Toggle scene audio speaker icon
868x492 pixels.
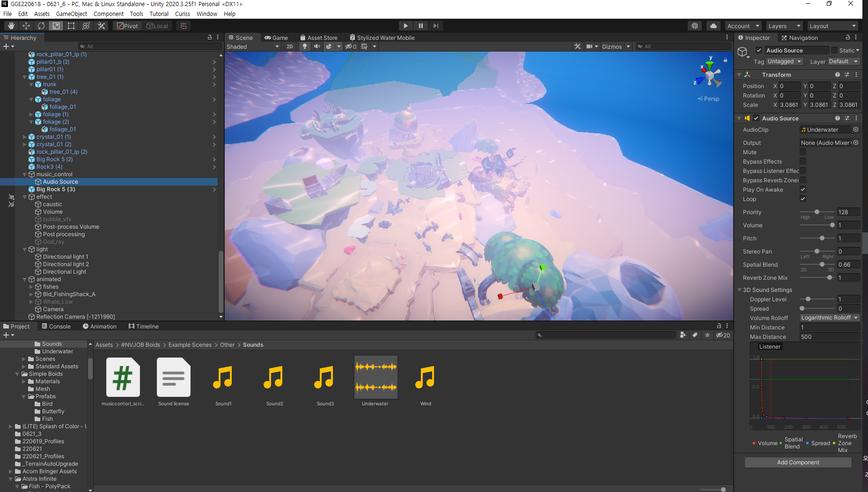coord(317,46)
